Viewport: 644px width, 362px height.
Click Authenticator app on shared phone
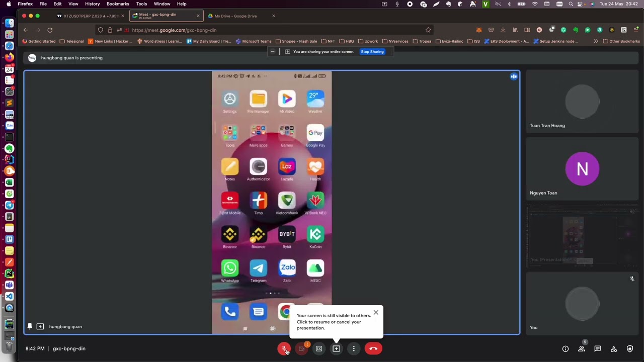tap(258, 169)
